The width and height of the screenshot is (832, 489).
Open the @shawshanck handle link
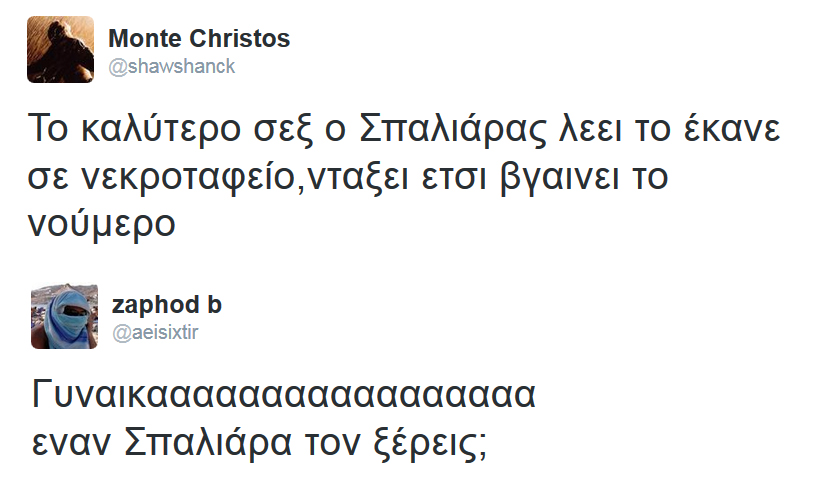pyautogui.click(x=171, y=66)
